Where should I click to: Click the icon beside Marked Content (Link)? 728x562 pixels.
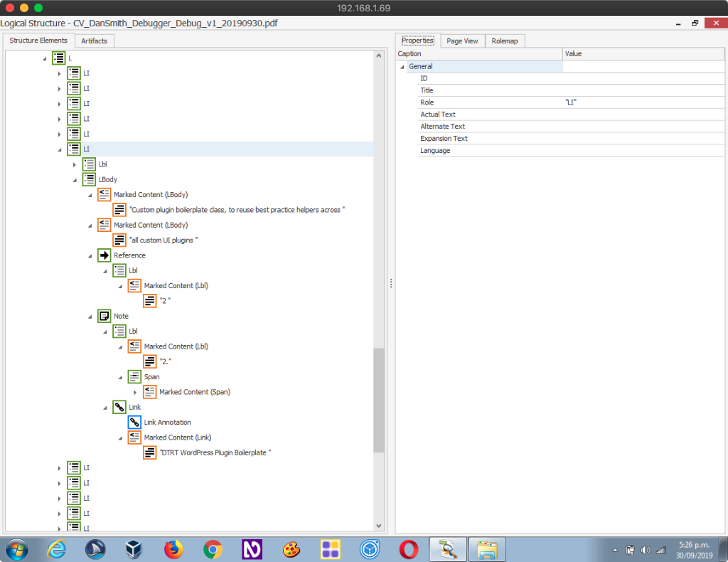pyautogui.click(x=134, y=438)
